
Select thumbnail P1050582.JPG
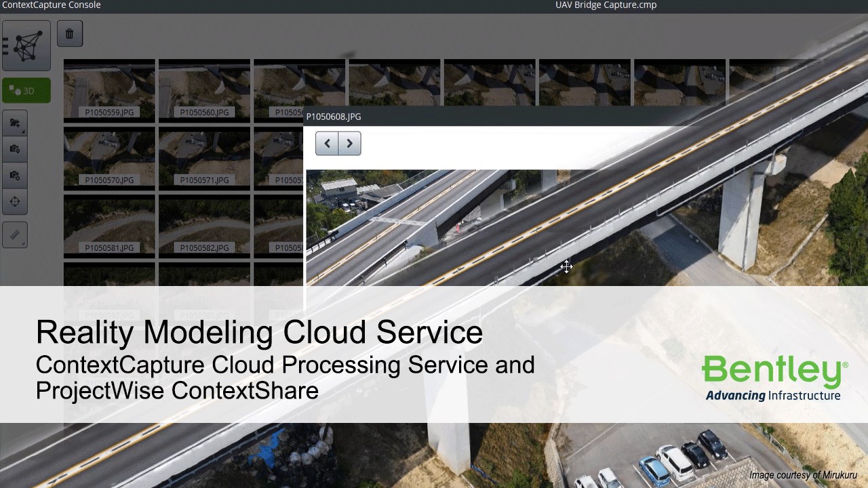click(204, 226)
